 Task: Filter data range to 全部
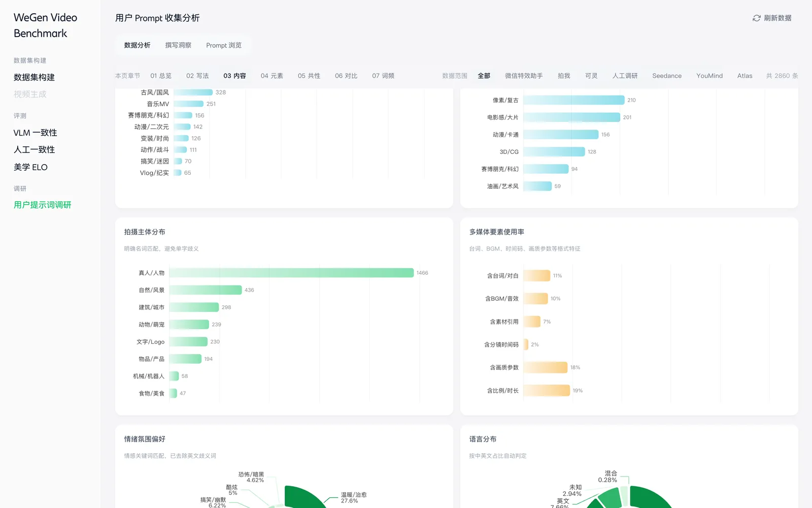484,76
